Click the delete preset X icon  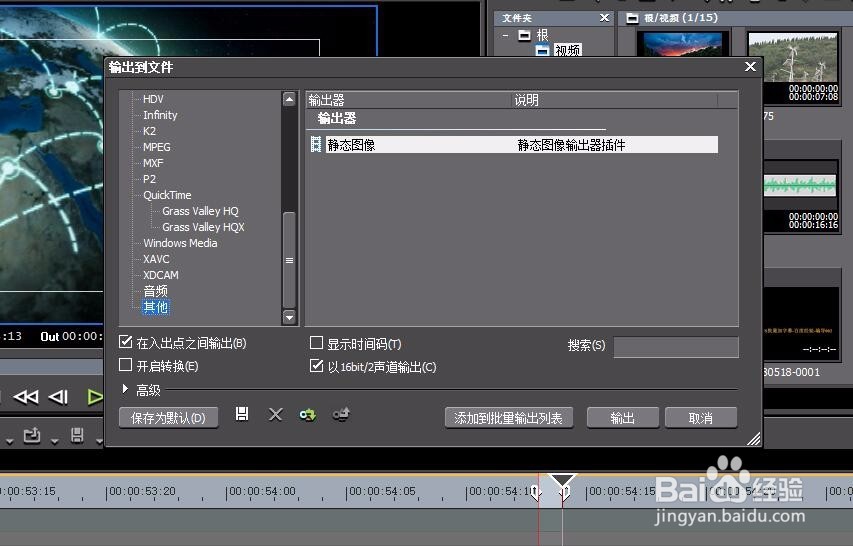point(275,415)
